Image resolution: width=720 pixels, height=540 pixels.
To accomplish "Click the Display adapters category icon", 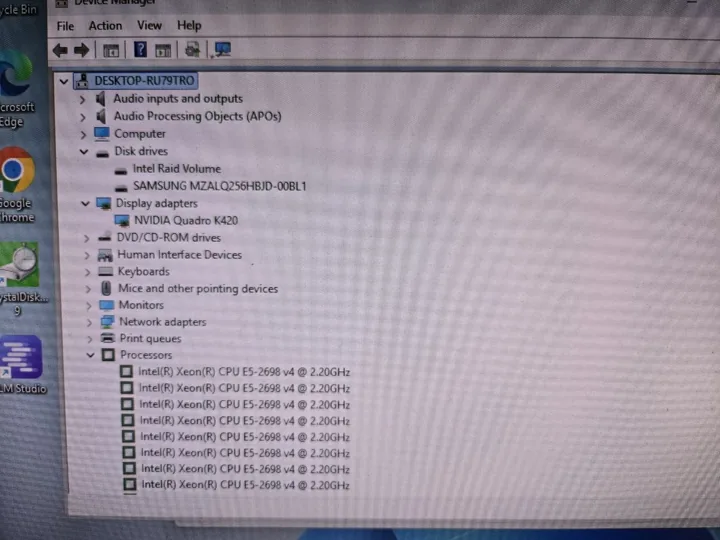I will [104, 203].
